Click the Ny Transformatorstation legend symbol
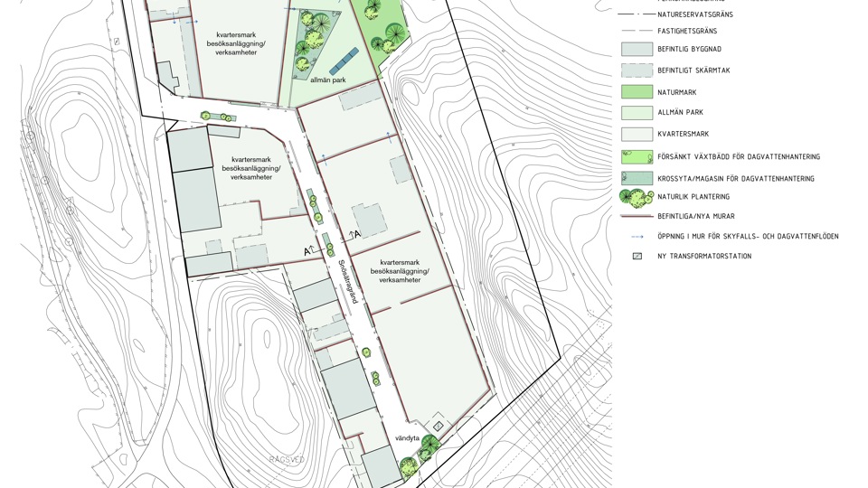This screenshot has height=488, width=868. coord(637,257)
